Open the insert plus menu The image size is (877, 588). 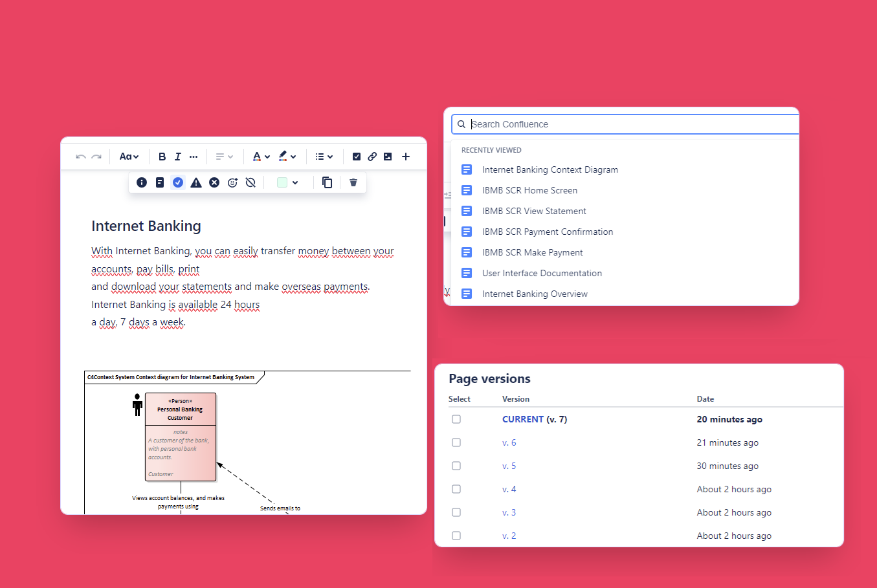tap(406, 157)
